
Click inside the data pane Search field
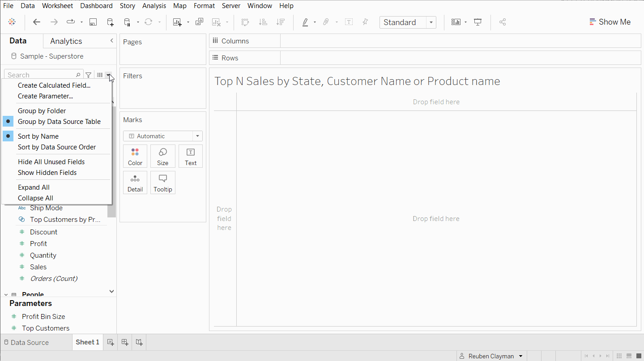40,74
